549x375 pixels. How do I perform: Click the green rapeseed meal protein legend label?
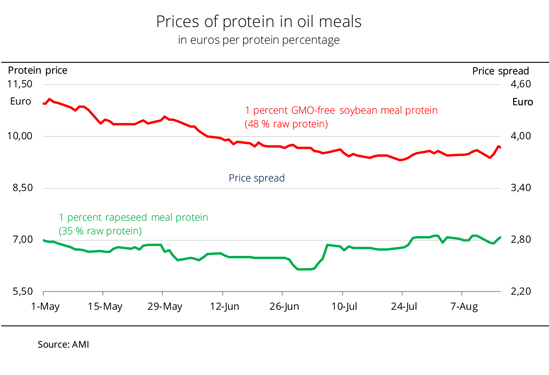pyautogui.click(x=133, y=224)
